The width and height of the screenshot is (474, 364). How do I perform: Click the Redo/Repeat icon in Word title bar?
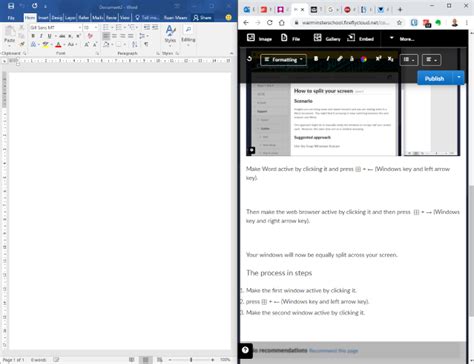coord(35,6)
